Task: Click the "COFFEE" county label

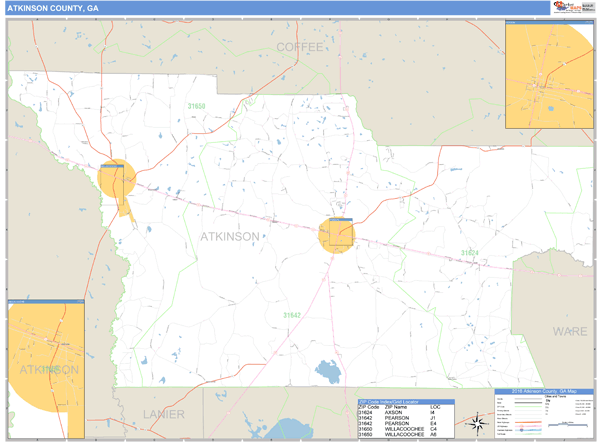Action: [300, 47]
